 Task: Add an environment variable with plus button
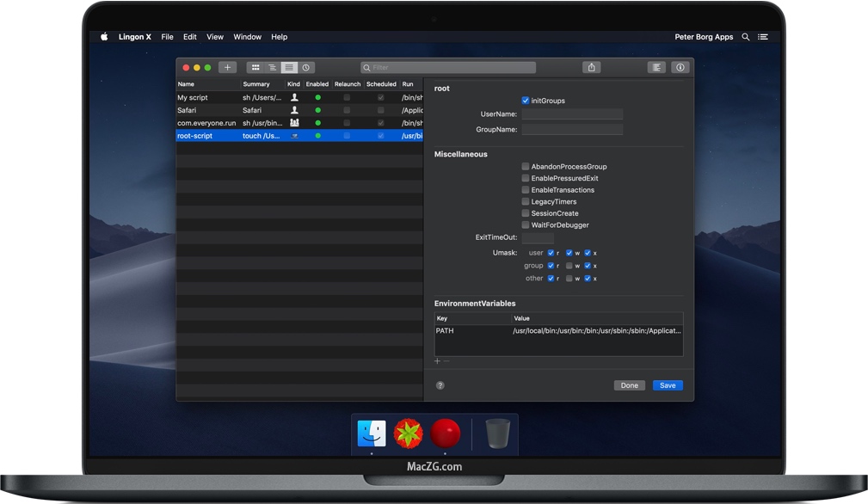click(x=437, y=361)
